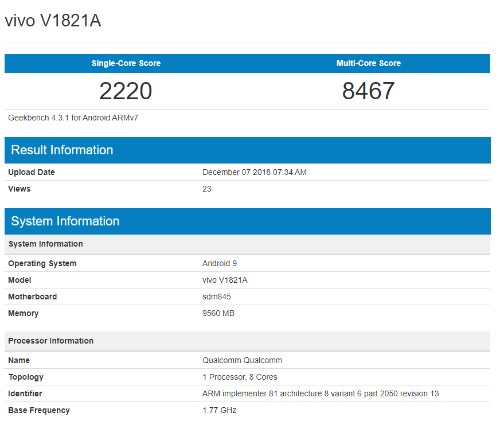This screenshot has width=504, height=425.
Task: Select the Topology label
Action: click(26, 377)
